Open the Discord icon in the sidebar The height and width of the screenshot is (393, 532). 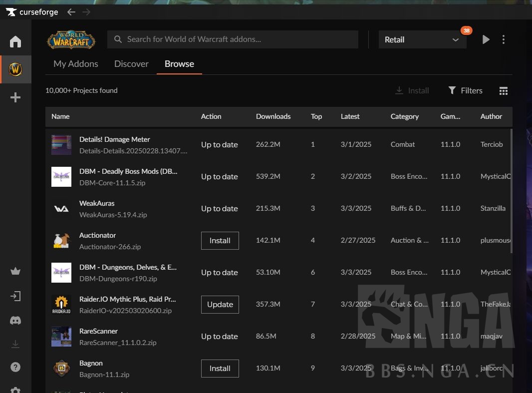tap(15, 321)
